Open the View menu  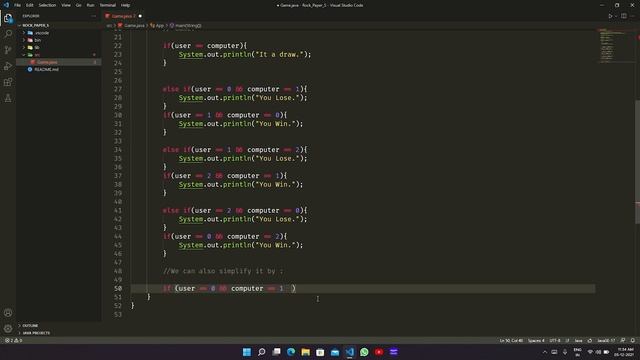[66, 5]
